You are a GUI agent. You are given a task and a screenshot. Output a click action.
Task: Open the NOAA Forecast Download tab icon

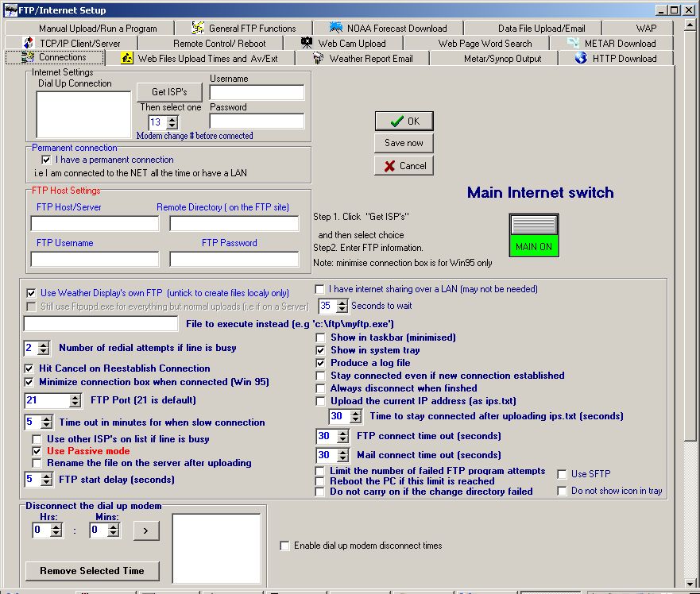click(x=336, y=28)
